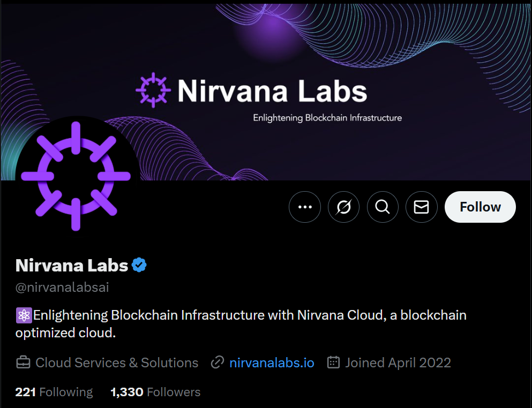Click the calendar icon beside join date
This screenshot has width=532, height=408.
(333, 362)
